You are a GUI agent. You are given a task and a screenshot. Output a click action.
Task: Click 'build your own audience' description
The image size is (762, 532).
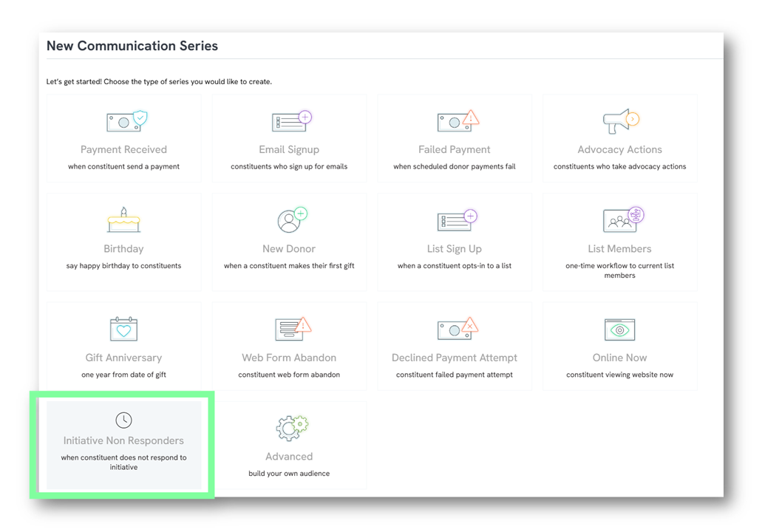(289, 474)
